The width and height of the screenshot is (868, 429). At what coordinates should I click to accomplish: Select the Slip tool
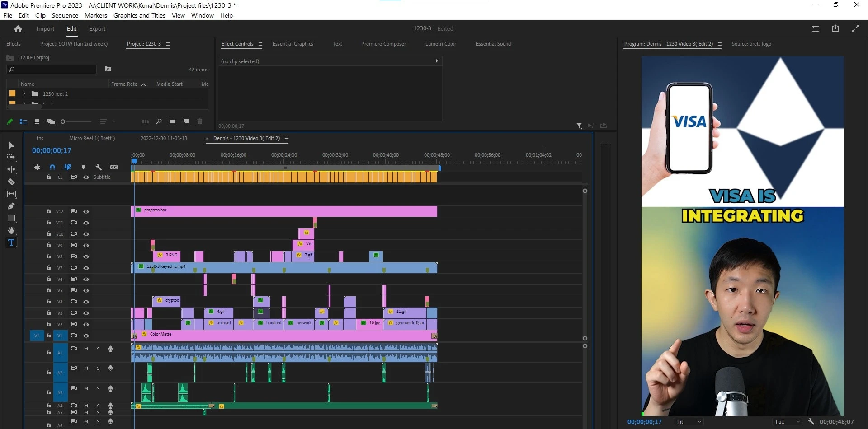pyautogui.click(x=11, y=194)
